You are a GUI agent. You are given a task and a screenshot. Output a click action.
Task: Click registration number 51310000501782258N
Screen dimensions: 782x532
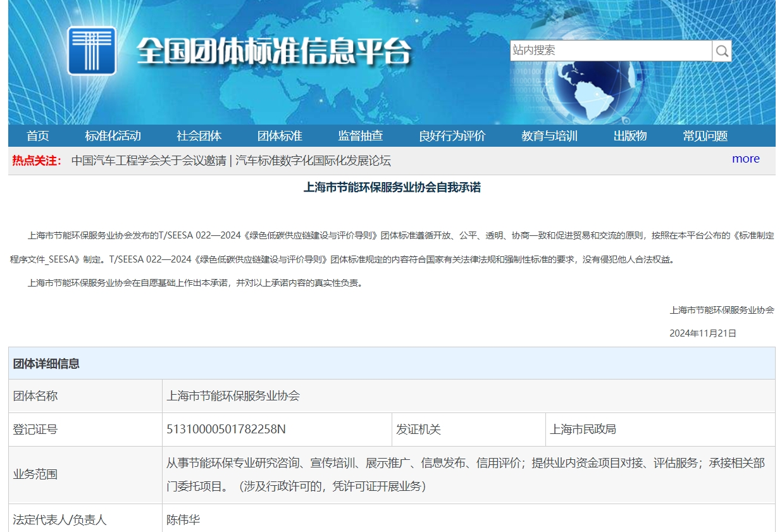(226, 430)
